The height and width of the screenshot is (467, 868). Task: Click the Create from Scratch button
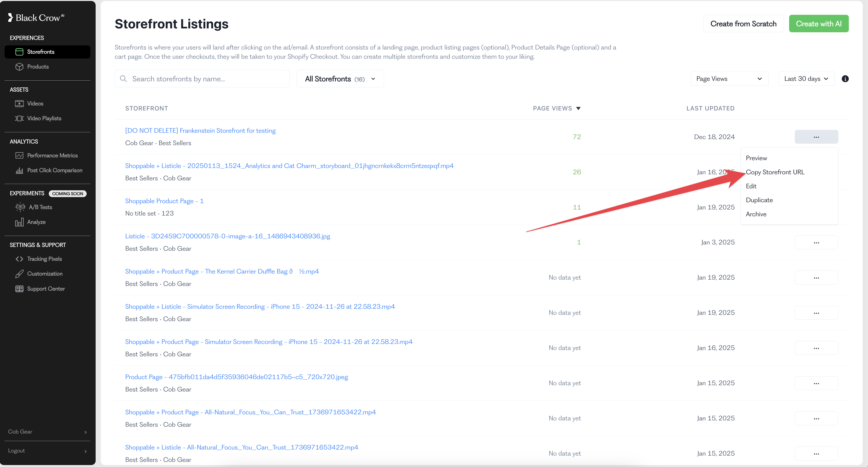click(x=743, y=24)
